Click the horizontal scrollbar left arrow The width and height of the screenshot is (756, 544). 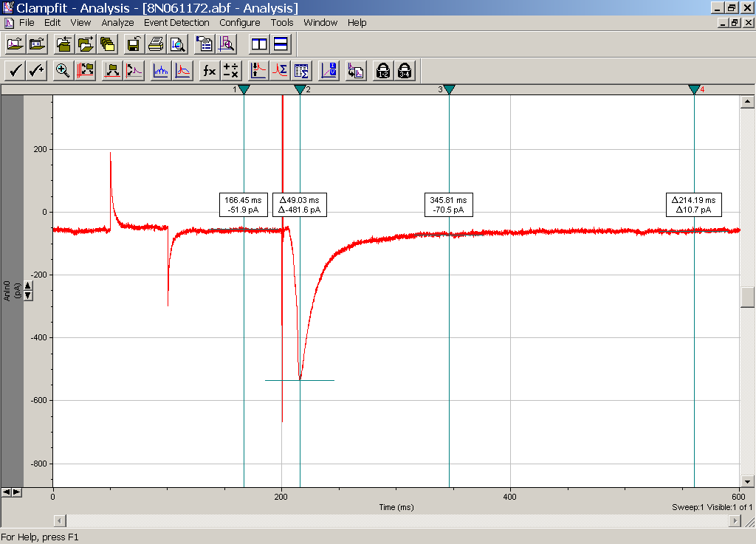60,520
